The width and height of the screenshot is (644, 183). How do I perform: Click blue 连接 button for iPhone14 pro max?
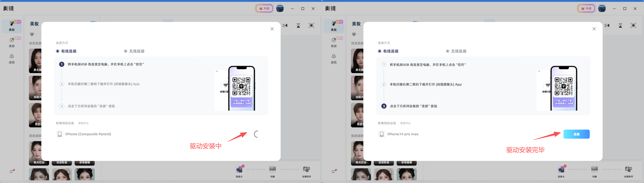pos(576,134)
